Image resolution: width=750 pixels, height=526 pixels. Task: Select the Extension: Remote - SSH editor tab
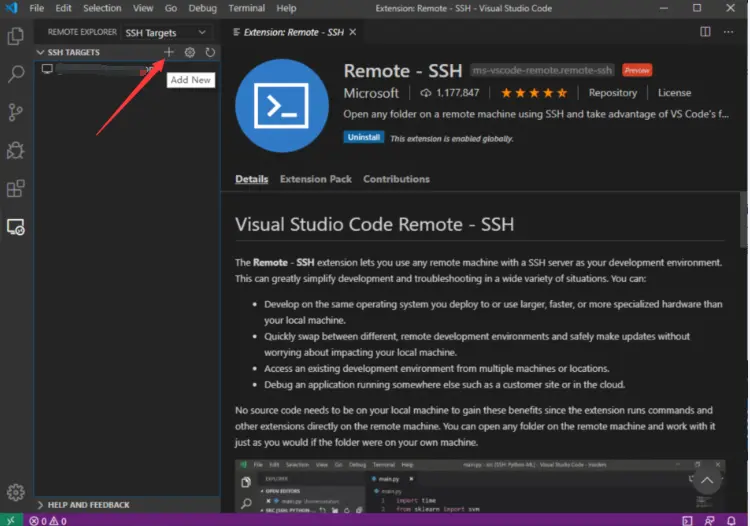294,32
